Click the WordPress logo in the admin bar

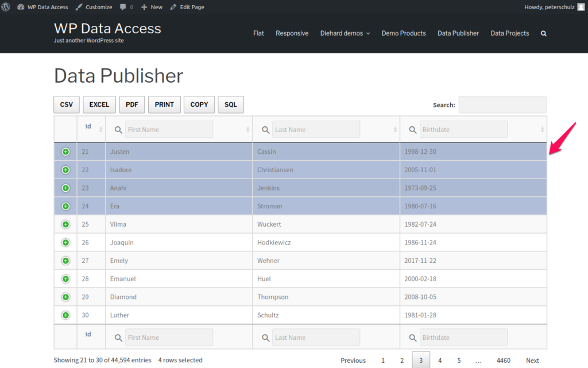point(6,6)
